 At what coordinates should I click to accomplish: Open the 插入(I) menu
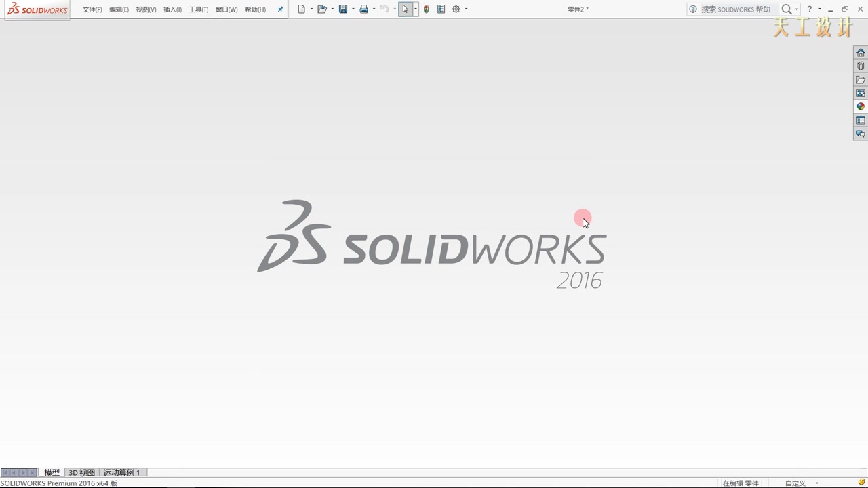(x=172, y=9)
